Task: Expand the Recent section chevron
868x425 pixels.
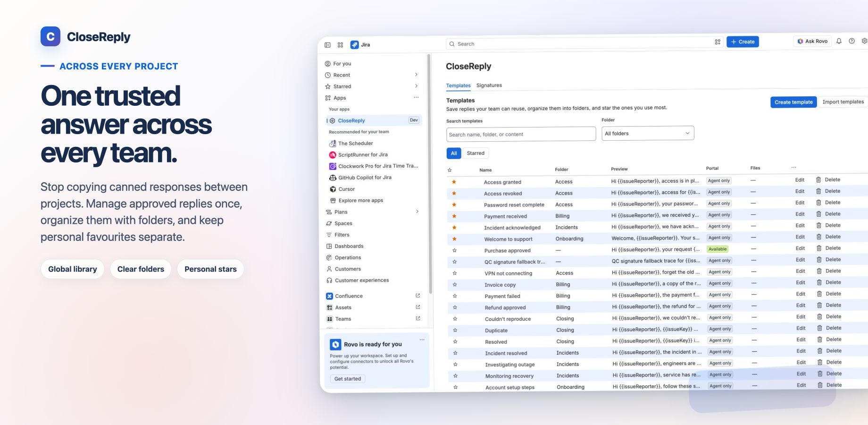Action: click(416, 75)
